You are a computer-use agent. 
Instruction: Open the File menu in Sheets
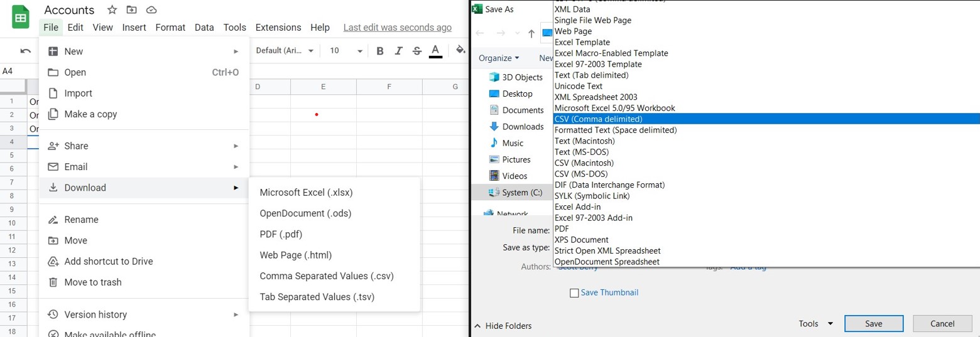(51, 27)
